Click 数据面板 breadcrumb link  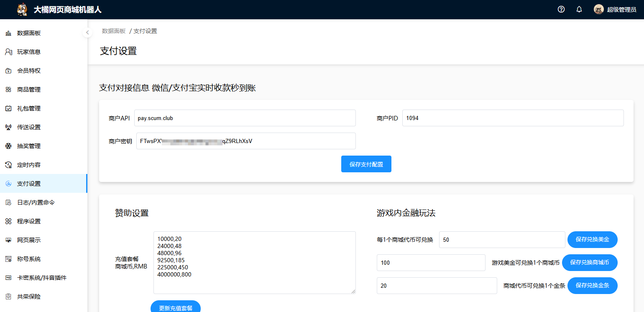point(114,31)
